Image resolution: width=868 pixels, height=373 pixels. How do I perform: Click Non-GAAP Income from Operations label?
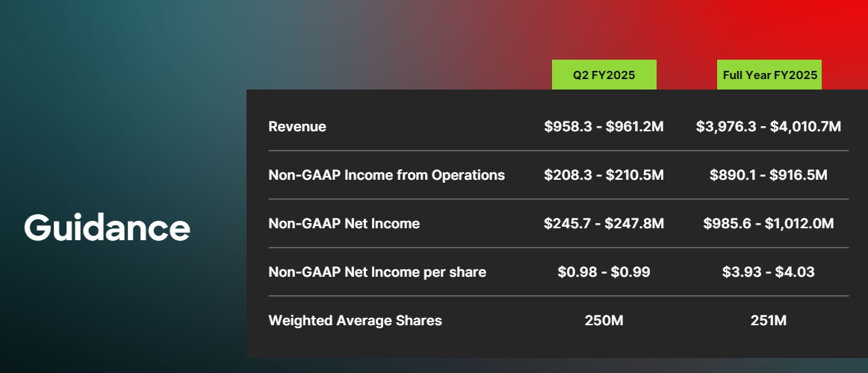point(386,175)
